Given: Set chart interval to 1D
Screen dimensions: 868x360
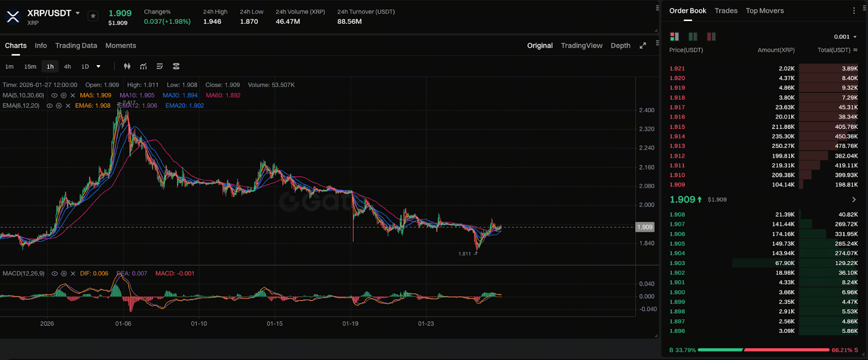Looking at the screenshot, I should click(x=85, y=67).
